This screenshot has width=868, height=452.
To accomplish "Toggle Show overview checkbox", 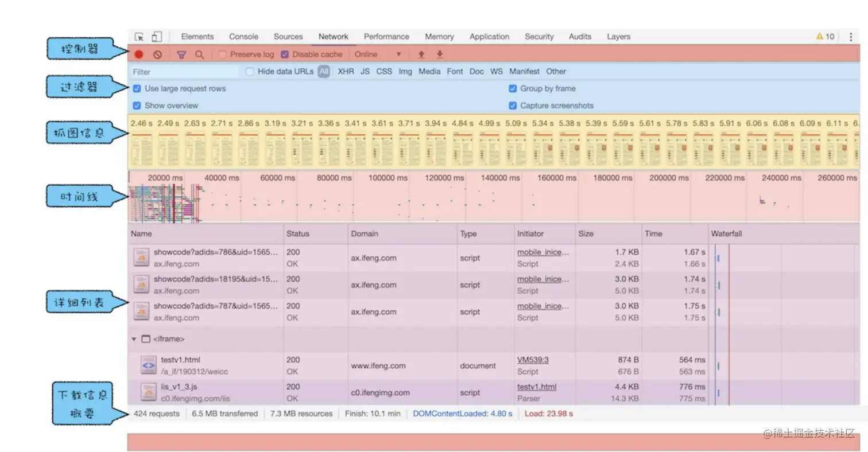I will pos(137,106).
